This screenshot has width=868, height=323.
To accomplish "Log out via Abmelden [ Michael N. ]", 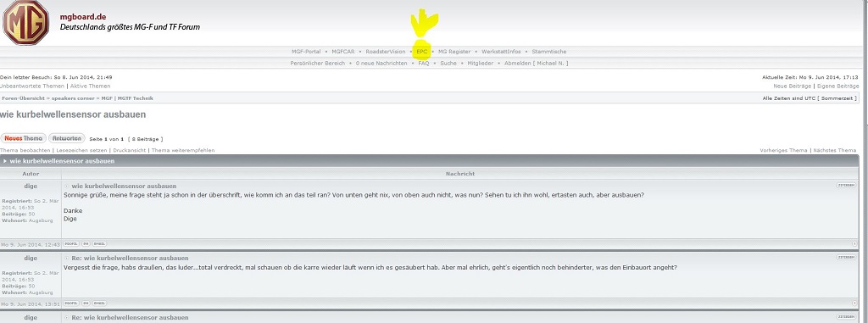I will tap(536, 64).
